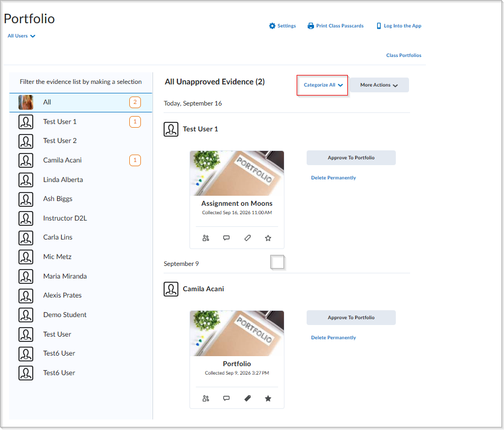
Task: Star the Assignment on Moons evidence
Action: pos(268,238)
